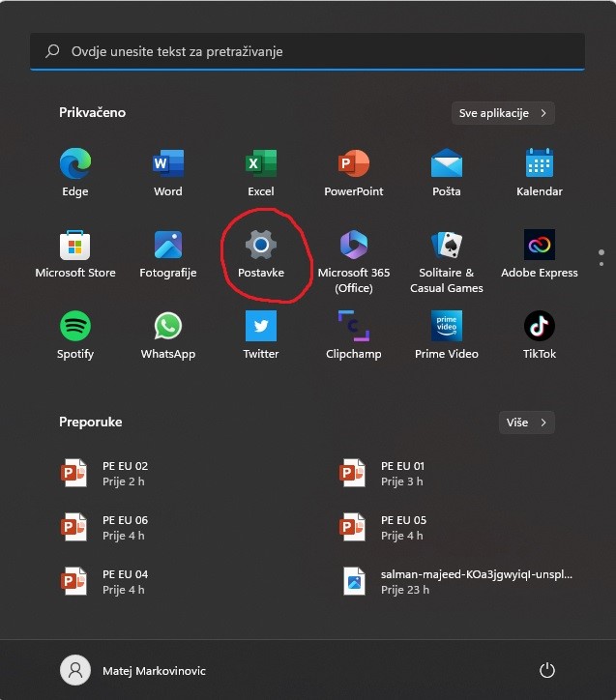Viewport: 616px width, 700px height.
Task: Expand recommendations with Više button
Action: 527,423
